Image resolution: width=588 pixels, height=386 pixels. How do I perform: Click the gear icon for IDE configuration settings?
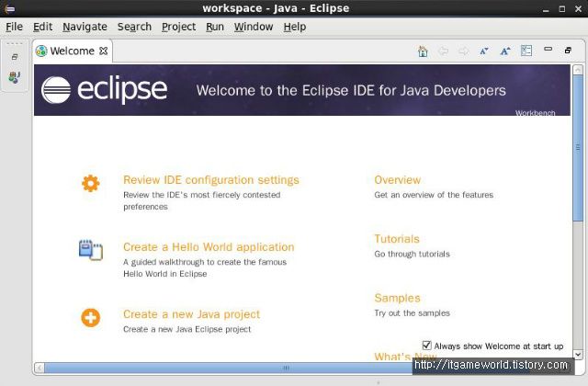pos(91,184)
